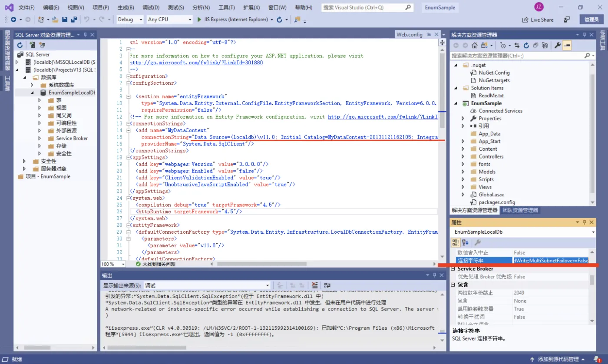
Task: Open the 调试(D) menu
Action: click(x=151, y=7)
